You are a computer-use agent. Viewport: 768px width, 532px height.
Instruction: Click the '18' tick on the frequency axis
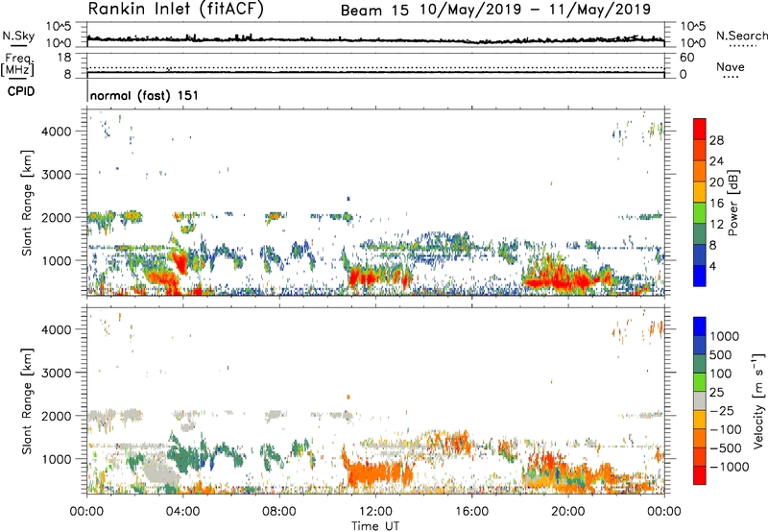[x=64, y=58]
